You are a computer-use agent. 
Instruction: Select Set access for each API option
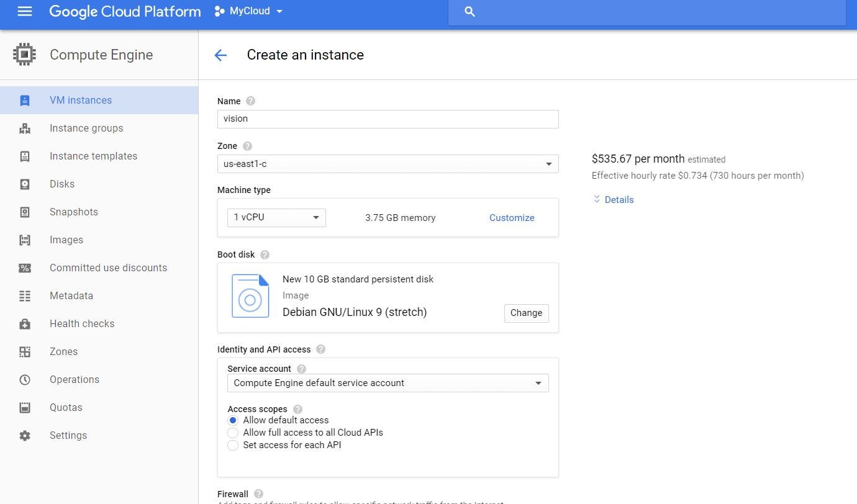[x=233, y=445]
